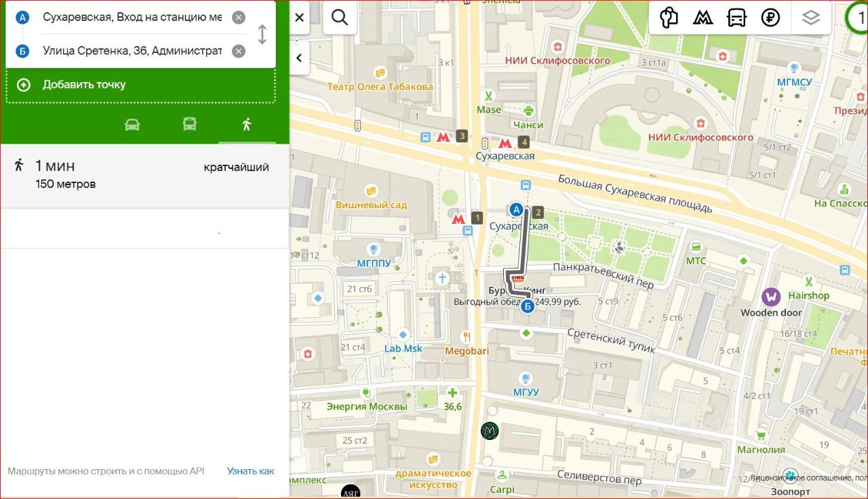Toggle the metro scheme button
The width and height of the screenshot is (868, 499).
coord(703,18)
